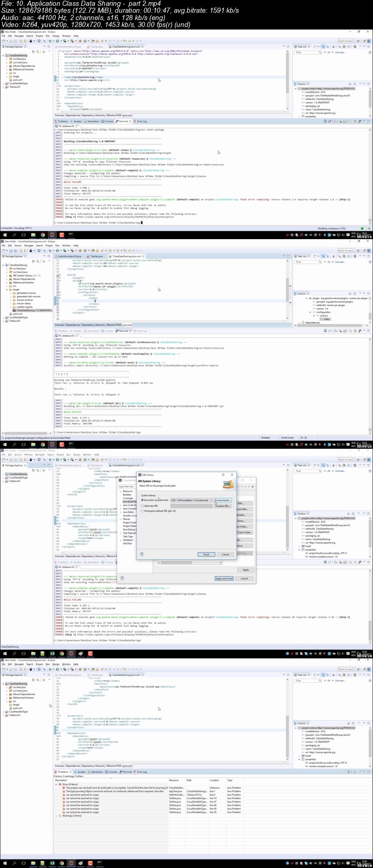This screenshot has width=373, height=868.
Task: Click horizontal scrollbar inside Properties dialog
Action: click(190, 562)
